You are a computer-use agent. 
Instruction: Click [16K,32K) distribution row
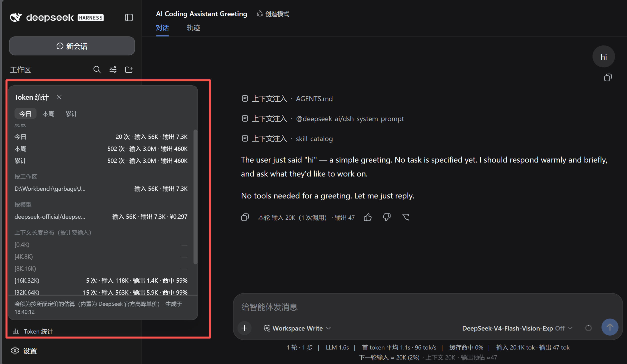[x=101, y=281]
